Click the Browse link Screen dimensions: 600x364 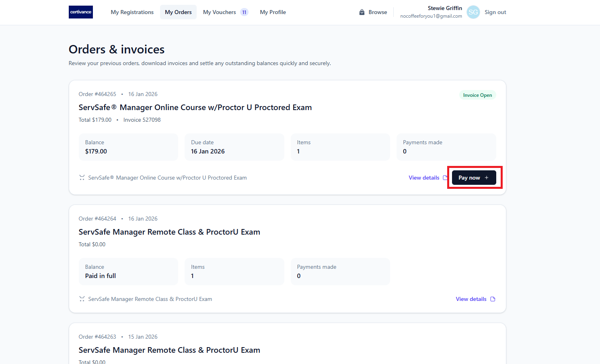(378, 12)
